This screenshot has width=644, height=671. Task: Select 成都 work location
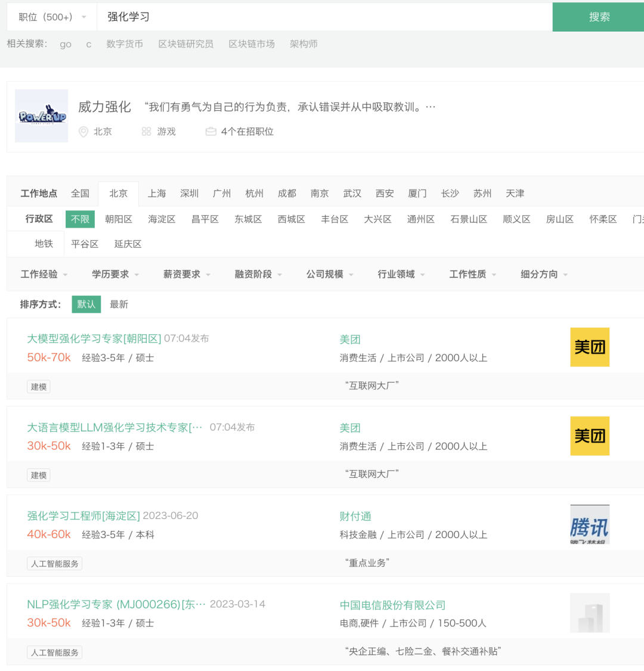[287, 194]
